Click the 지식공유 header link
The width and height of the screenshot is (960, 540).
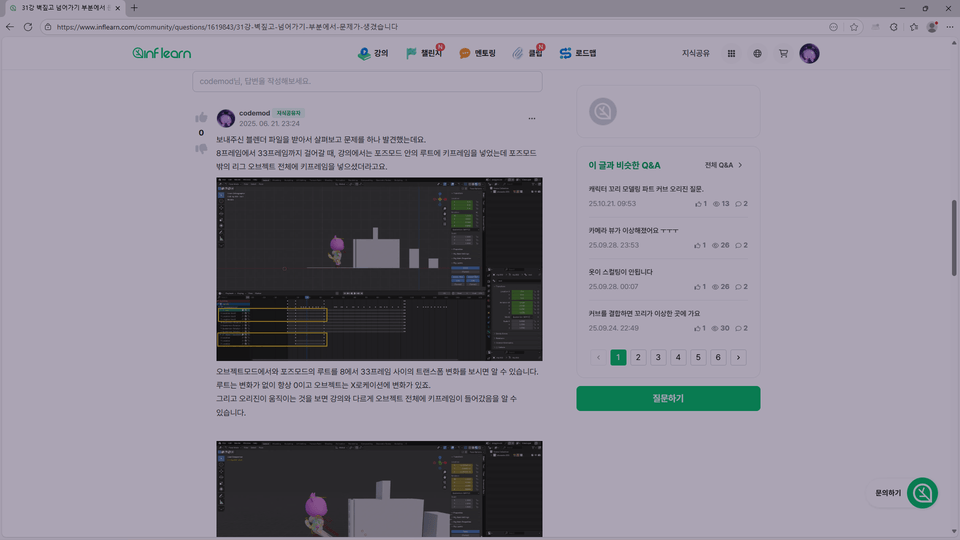[x=696, y=53]
